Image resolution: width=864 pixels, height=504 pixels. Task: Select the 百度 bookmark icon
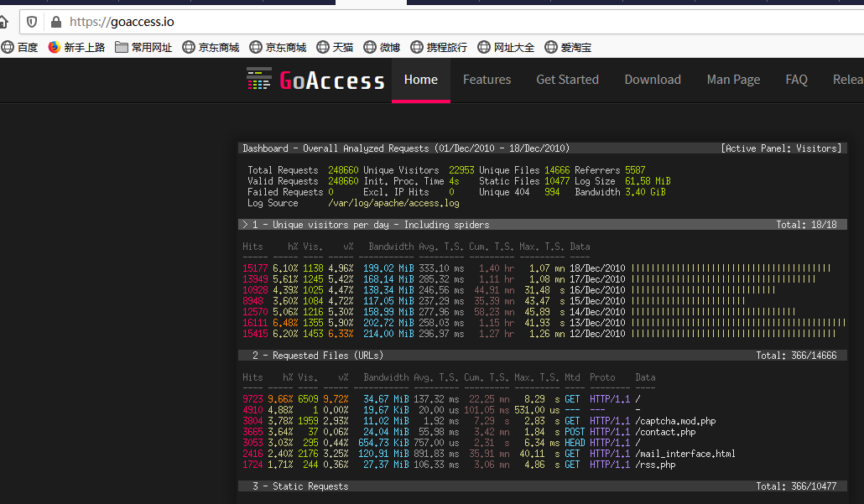pyautogui.click(x=7, y=48)
